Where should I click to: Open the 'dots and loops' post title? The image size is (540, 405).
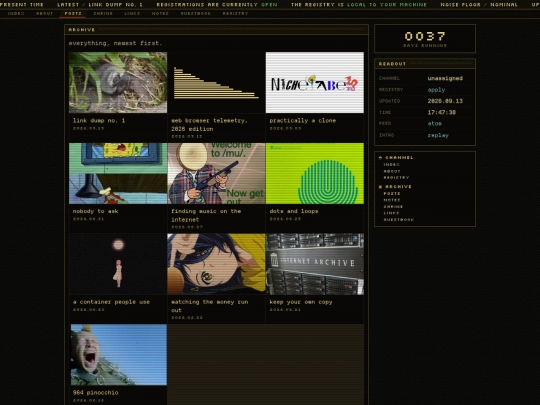(294, 211)
